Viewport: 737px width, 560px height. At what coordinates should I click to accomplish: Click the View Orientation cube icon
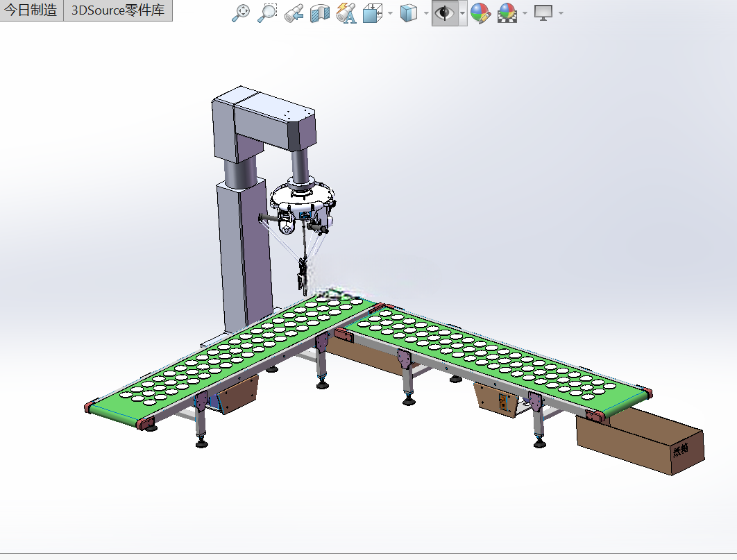coord(373,13)
